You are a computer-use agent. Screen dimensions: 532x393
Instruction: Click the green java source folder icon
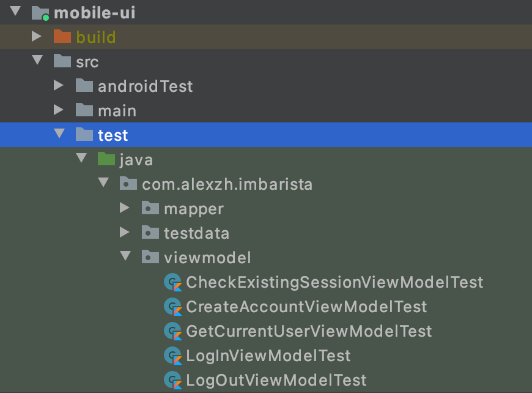[x=106, y=160]
